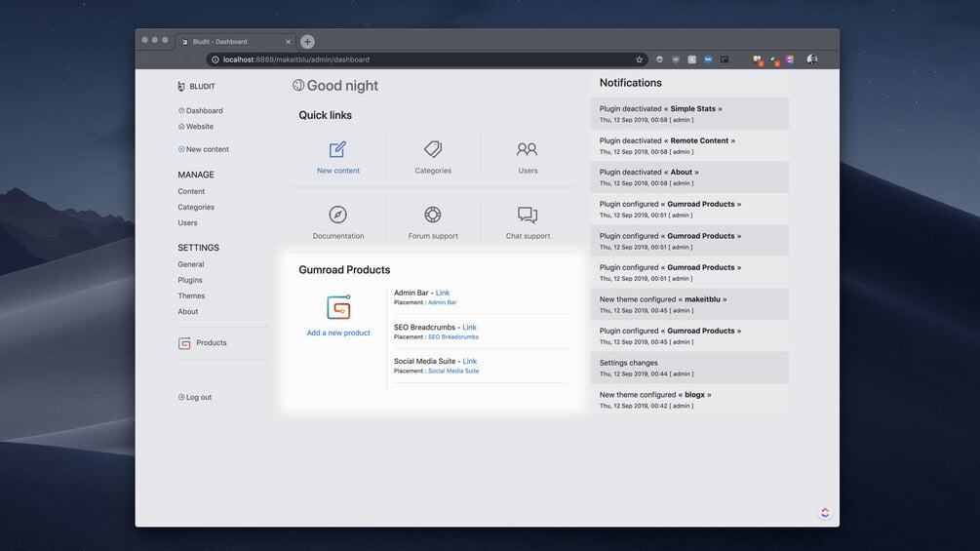
Task: Click Admin Bar placement link
Action: (443, 302)
